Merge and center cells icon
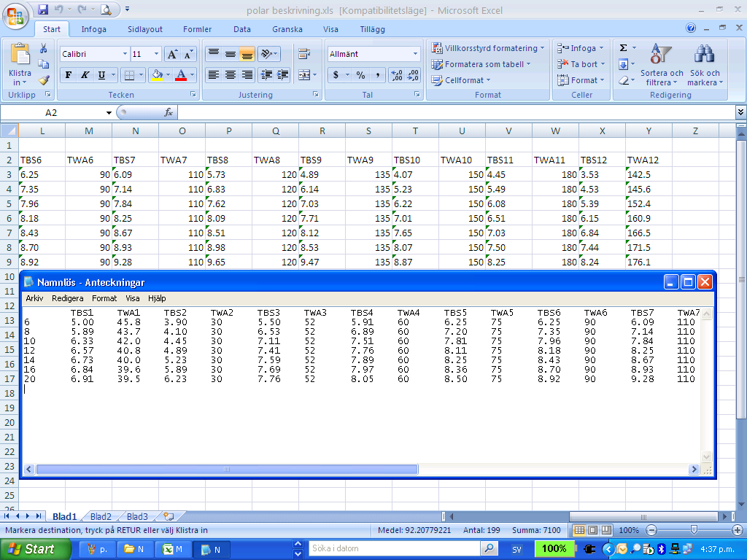The height and width of the screenshot is (560, 747). 304,75
